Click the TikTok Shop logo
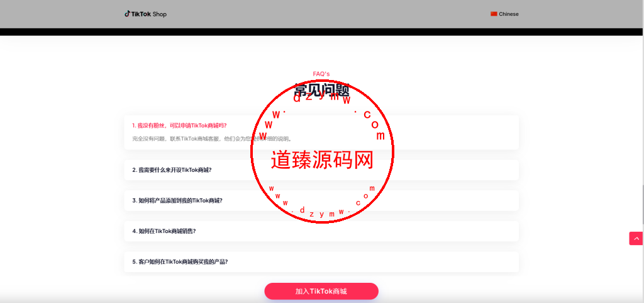 (145, 14)
